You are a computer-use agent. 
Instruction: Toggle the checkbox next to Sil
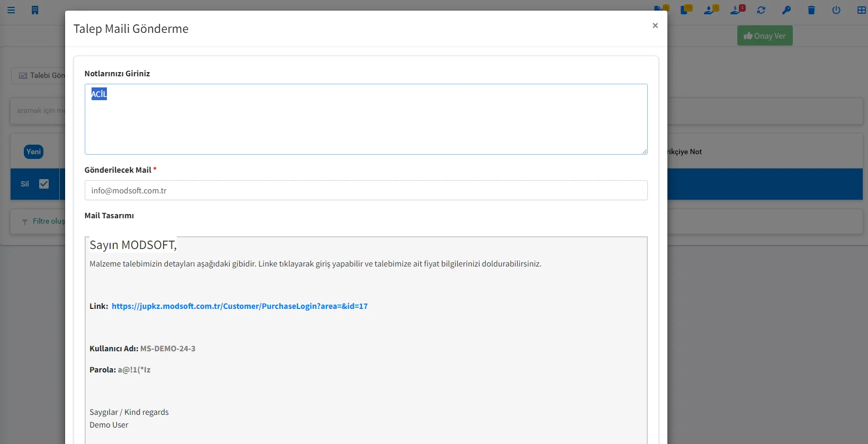(44, 184)
